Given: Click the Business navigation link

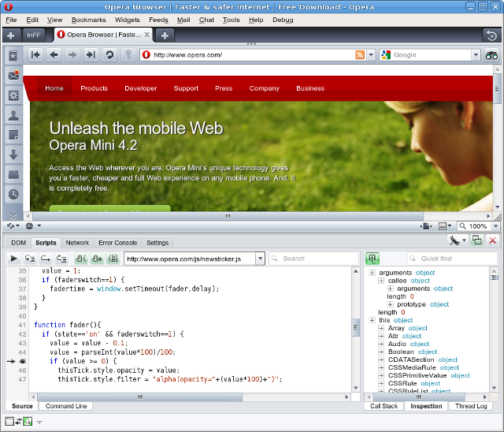Looking at the screenshot, I should coord(310,88).
